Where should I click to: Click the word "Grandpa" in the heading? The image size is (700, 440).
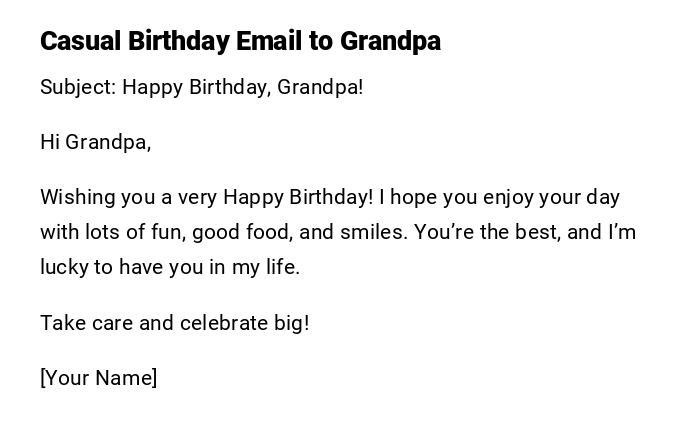click(390, 41)
